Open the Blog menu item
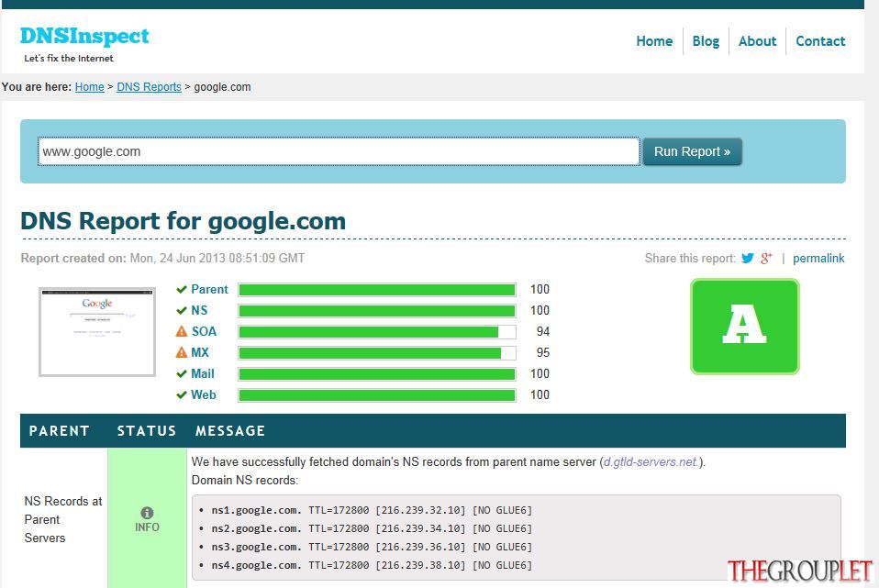Screen dimensions: 879x588 [706, 41]
